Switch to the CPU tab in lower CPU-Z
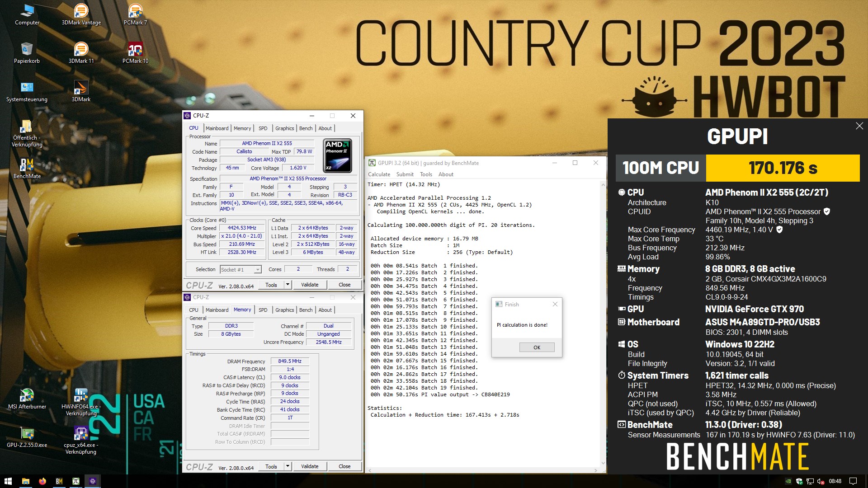This screenshot has width=868, height=488. (193, 310)
